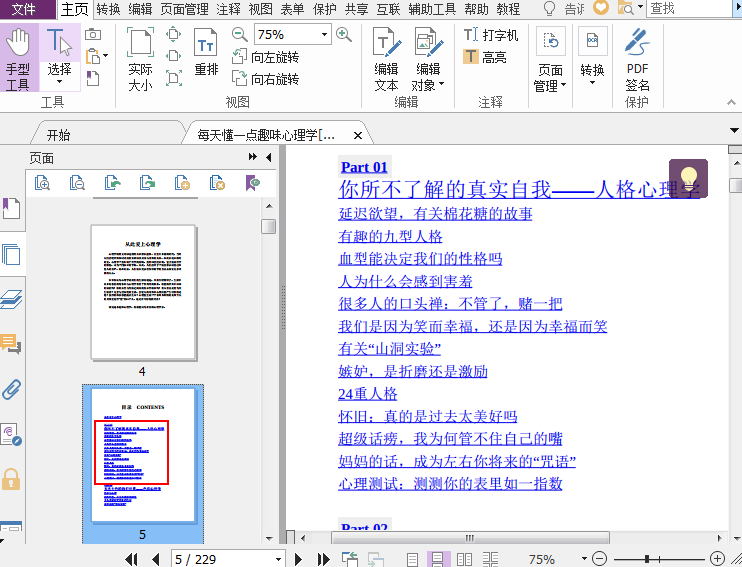Select the Highlight (高亮) tool
Viewport: 742px width, 567px height.
(485, 57)
